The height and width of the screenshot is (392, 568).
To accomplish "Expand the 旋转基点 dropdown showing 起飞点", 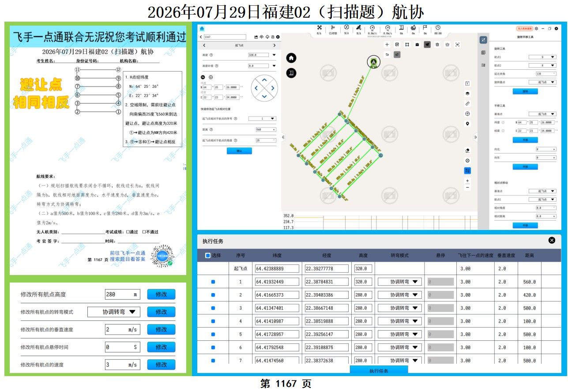I will click(542, 82).
